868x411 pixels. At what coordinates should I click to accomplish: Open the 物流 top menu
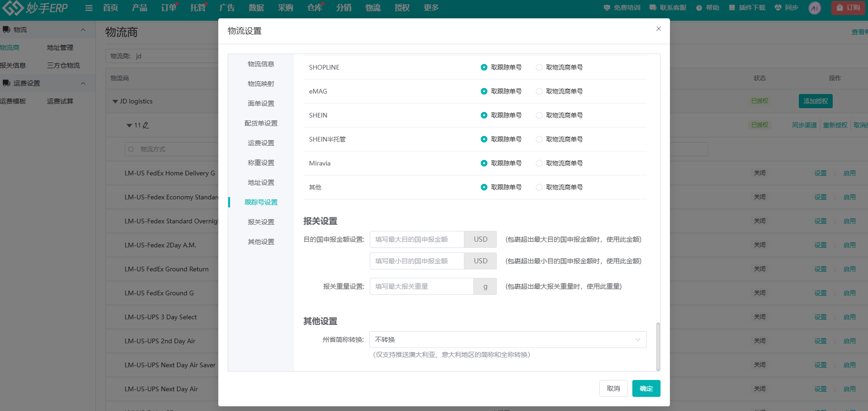pyautogui.click(x=373, y=8)
